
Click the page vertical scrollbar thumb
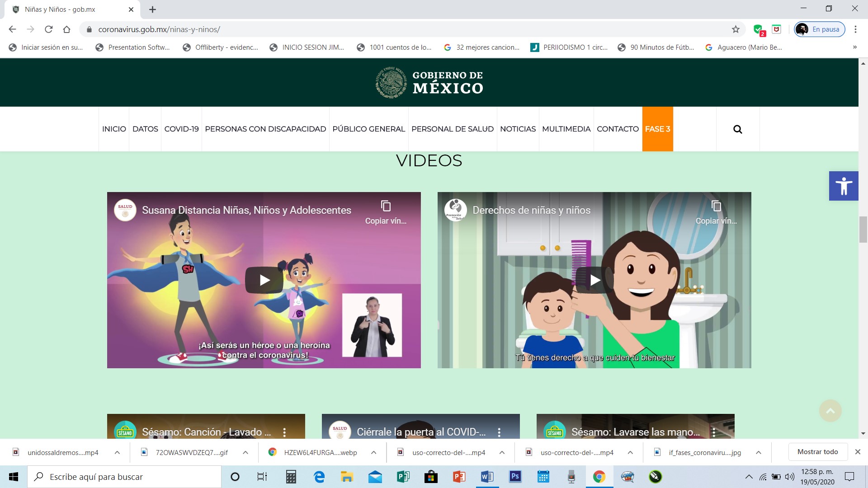(863, 230)
